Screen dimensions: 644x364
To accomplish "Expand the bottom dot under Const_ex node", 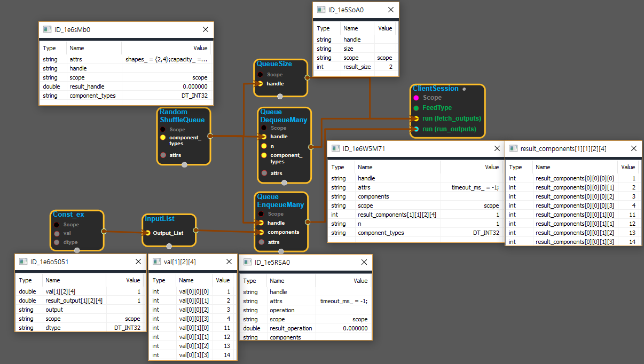I will point(76,250).
